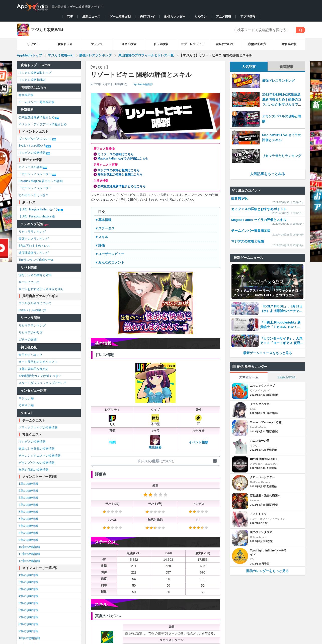
Task: Open ゲーム攻略Wiki in the top navigation
Action: tap(120, 17)
